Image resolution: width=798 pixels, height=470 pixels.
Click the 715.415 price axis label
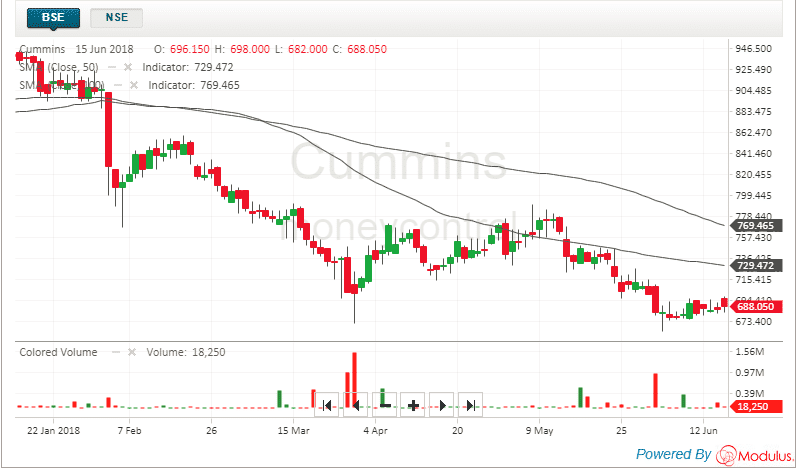point(753,280)
